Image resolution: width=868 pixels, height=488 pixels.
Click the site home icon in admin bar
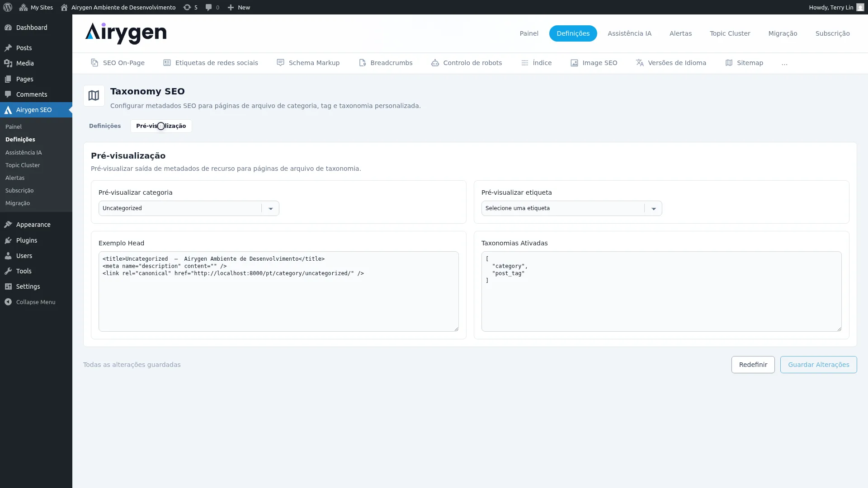[64, 7]
